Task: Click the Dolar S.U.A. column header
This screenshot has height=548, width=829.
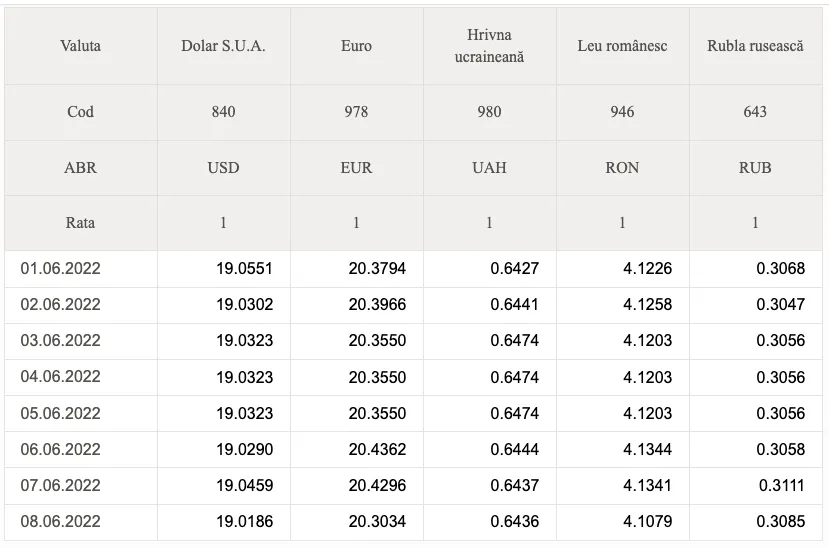Action: 223,46
